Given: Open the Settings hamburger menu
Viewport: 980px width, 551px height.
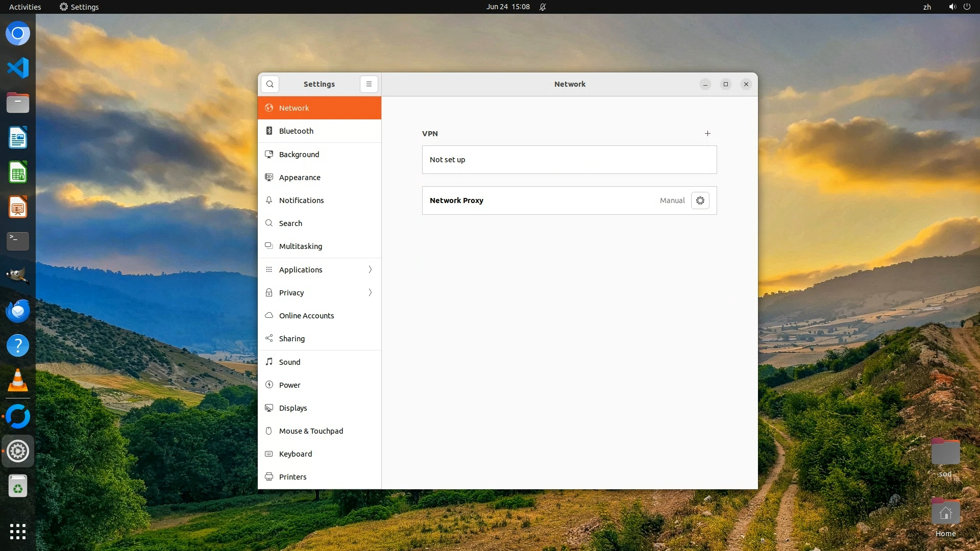Looking at the screenshot, I should click(x=369, y=84).
